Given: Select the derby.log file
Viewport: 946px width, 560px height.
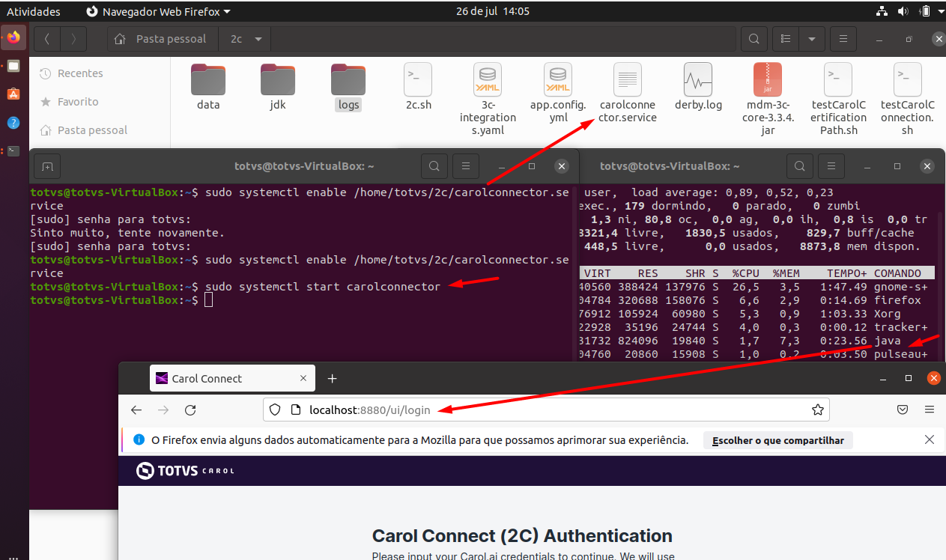Looking at the screenshot, I should 698,87.
